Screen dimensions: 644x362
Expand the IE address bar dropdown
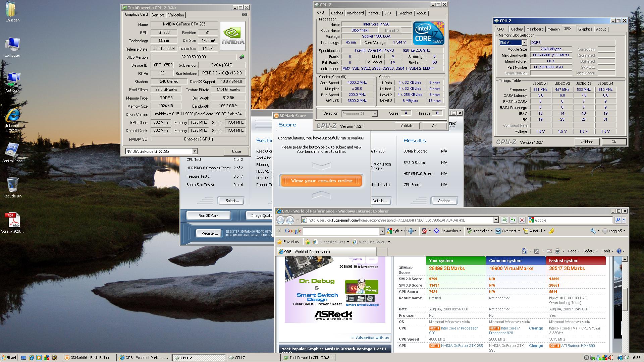tap(496, 220)
